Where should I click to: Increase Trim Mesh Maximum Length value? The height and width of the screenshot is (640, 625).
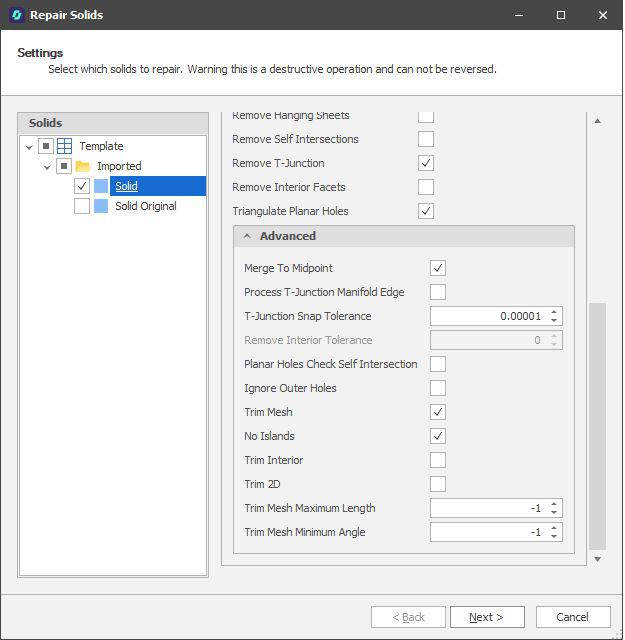coord(554,504)
